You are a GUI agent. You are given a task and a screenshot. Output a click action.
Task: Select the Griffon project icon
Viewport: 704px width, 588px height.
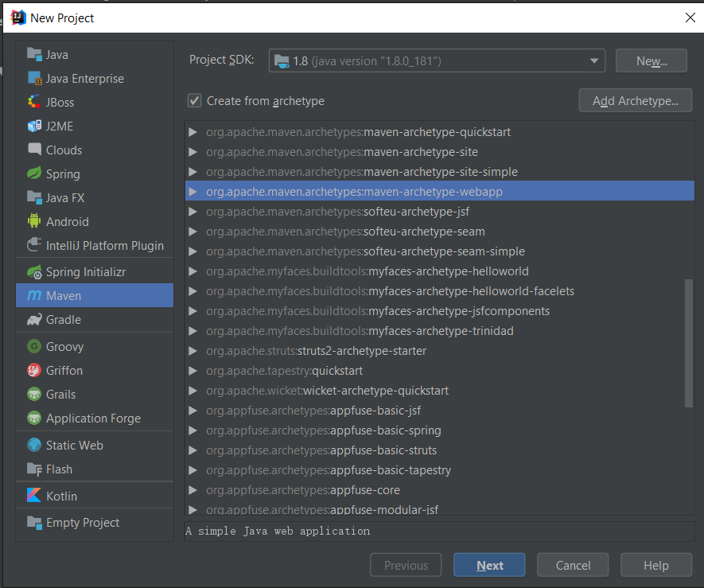coord(33,371)
